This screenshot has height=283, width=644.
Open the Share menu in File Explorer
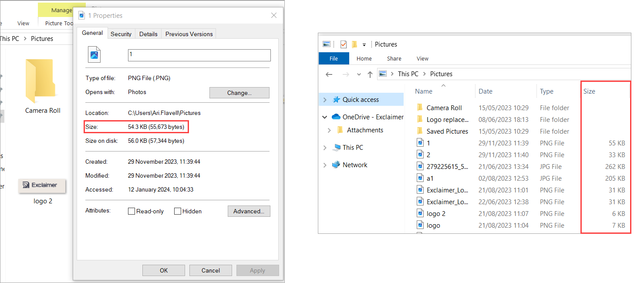click(394, 58)
